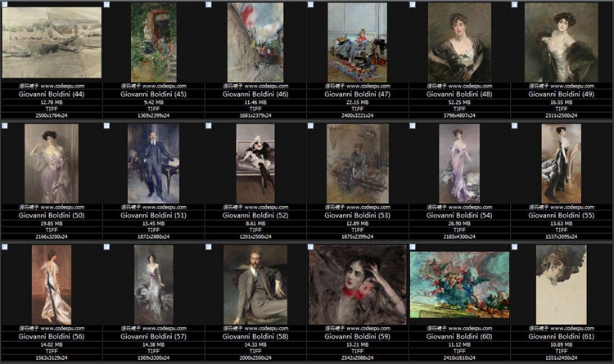Tick the checkbox for Giovanni Boldini (56)
Viewport: 614px width, 364px height.
click(5, 247)
